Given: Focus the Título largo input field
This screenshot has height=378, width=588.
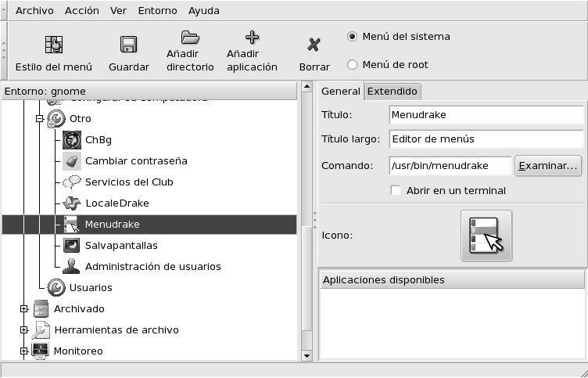Looking at the screenshot, I should pyautogui.click(x=486, y=139).
